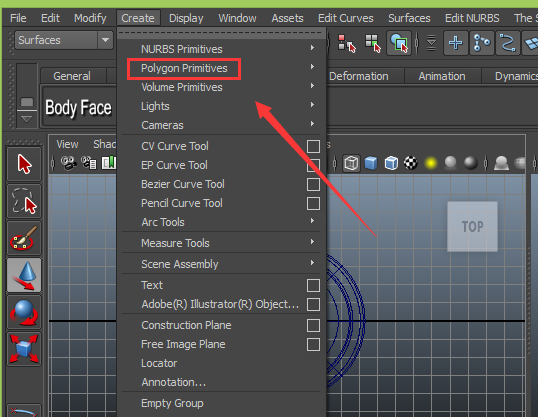Toggle dark sphere ambient occlusion icon
The width and height of the screenshot is (538, 417).
point(471,163)
